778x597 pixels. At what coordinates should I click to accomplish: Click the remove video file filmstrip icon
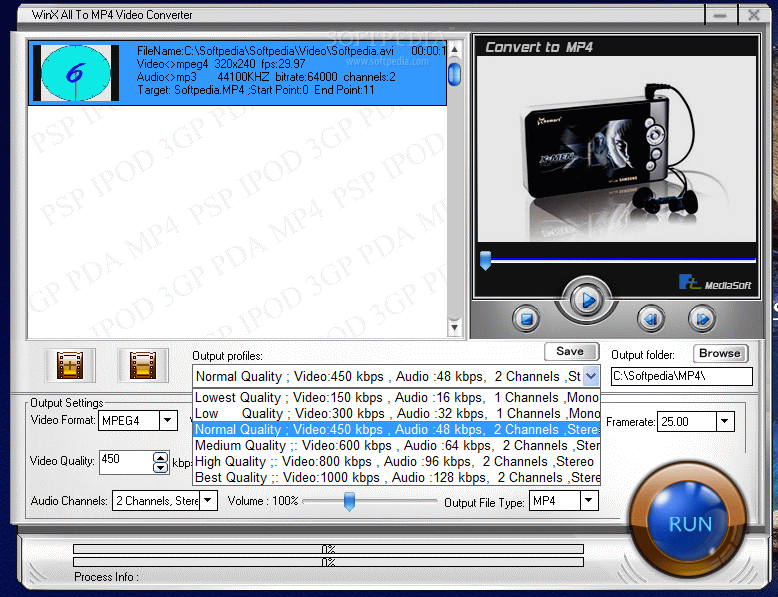[143, 365]
